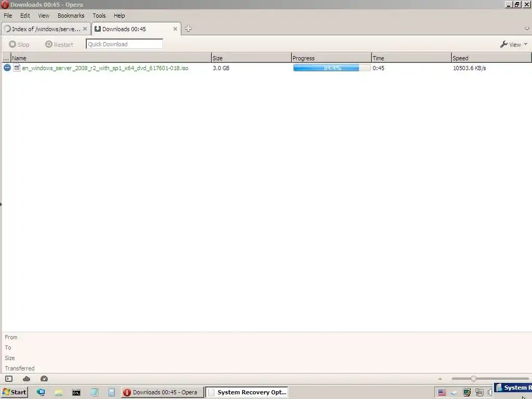The image size is (532, 399).
Task: Select en_windows_server_2008_r2 ISO download row
Action: (267, 68)
